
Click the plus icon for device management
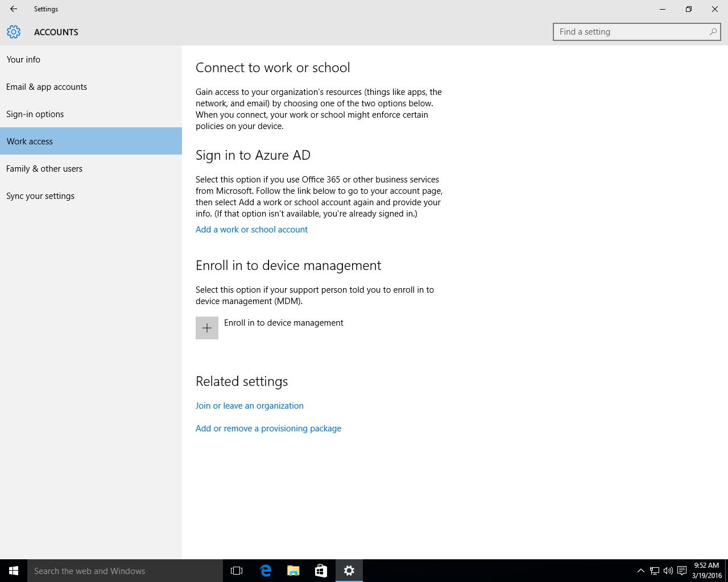207,328
